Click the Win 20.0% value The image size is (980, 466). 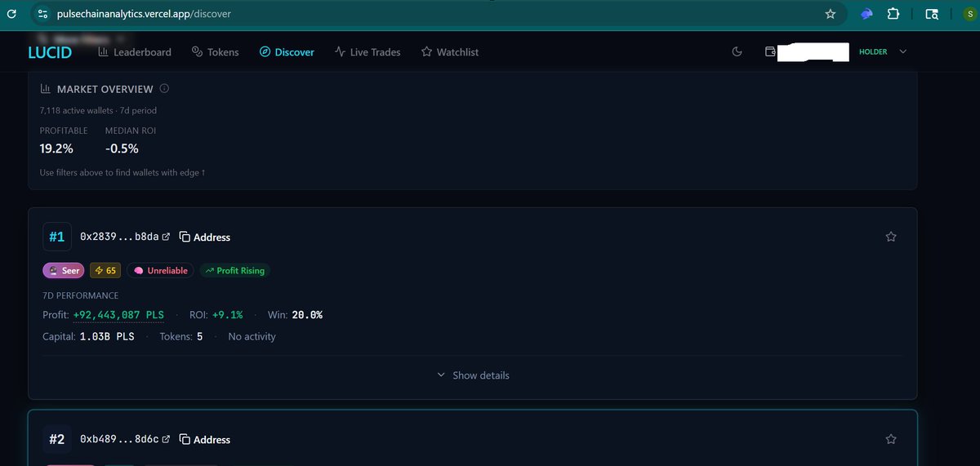point(307,314)
